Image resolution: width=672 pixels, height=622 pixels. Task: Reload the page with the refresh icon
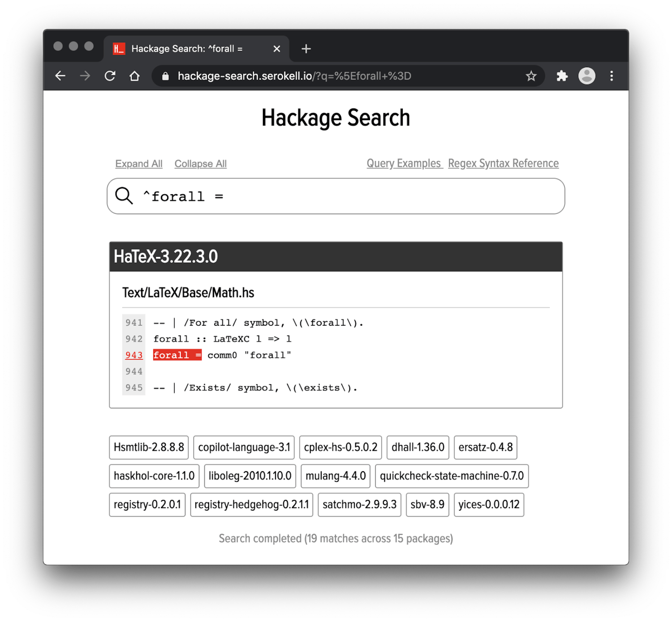point(110,76)
